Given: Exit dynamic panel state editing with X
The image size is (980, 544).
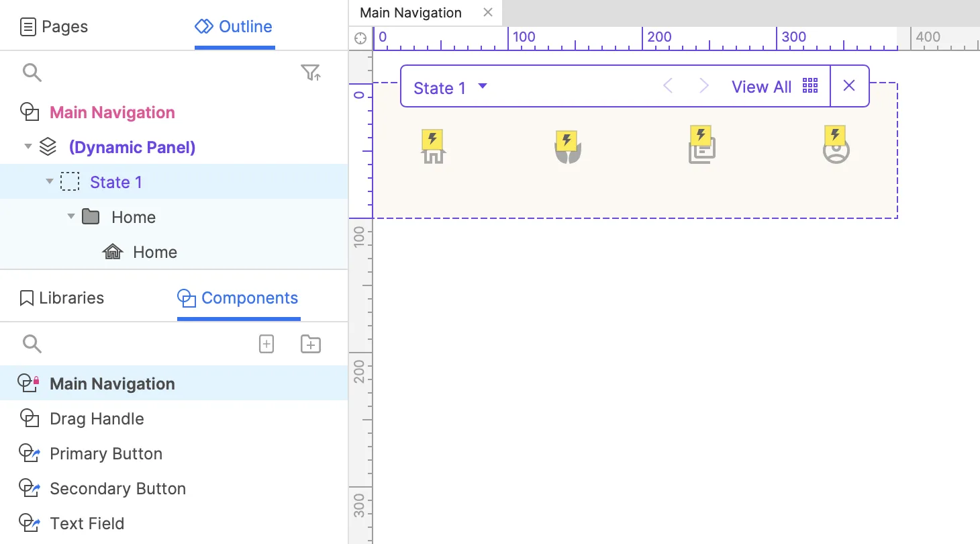Looking at the screenshot, I should tap(849, 86).
